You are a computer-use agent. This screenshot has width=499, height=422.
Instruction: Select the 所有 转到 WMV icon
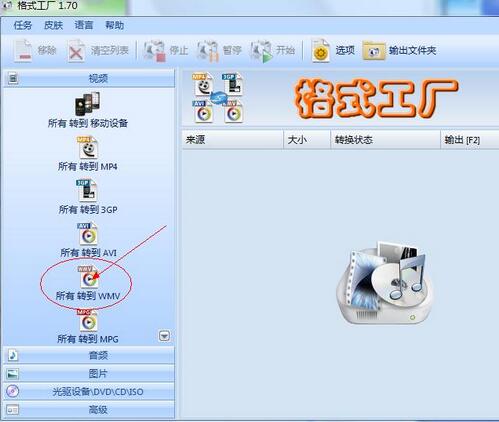point(88,277)
